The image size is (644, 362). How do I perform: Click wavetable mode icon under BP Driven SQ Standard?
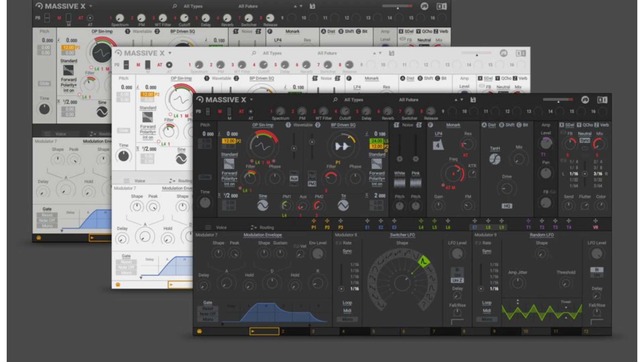coord(377,164)
